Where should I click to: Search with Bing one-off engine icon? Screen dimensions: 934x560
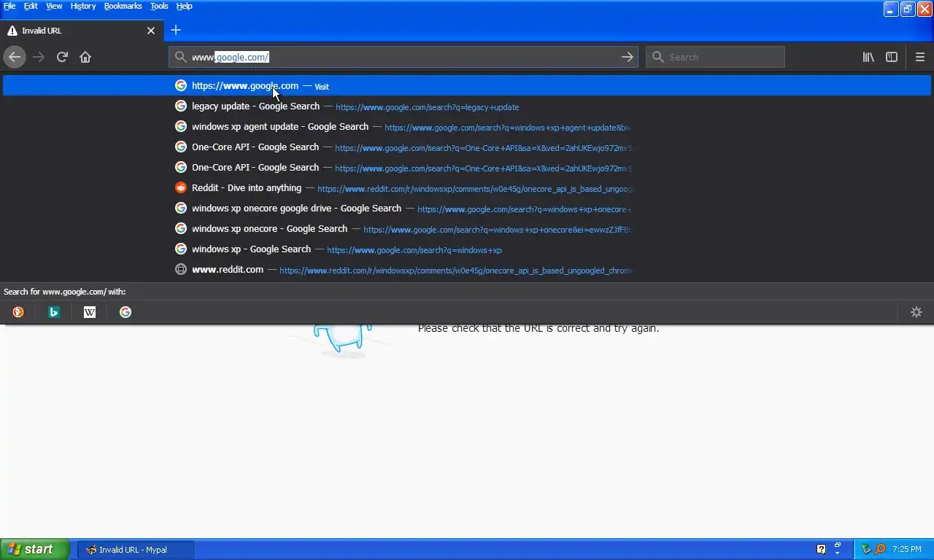coord(54,312)
